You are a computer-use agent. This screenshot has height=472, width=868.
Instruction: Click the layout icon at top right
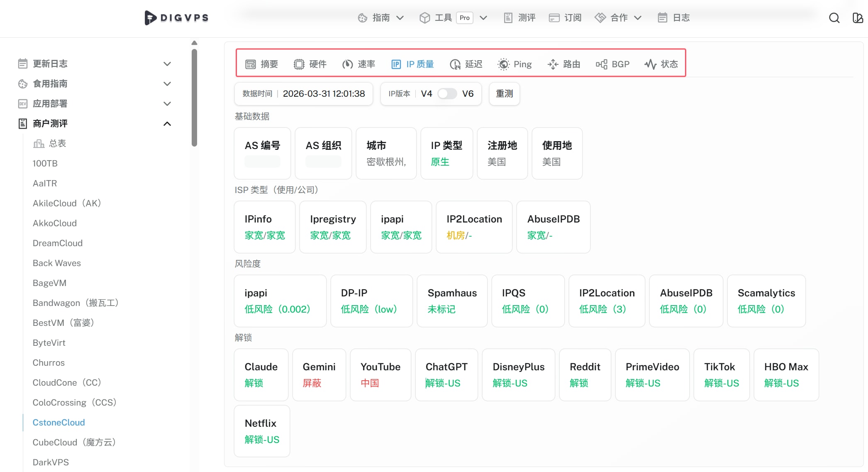(x=857, y=18)
